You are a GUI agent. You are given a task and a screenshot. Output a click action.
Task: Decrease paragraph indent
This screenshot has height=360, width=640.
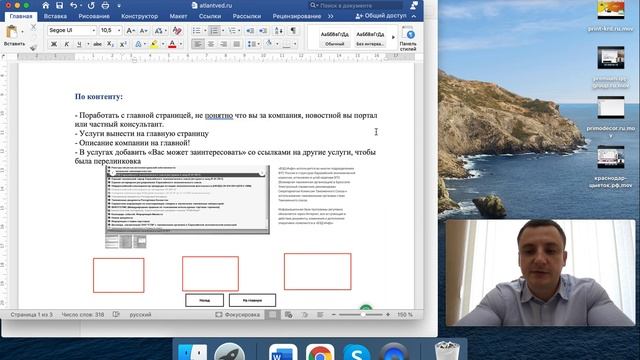pyautogui.click(x=250, y=31)
